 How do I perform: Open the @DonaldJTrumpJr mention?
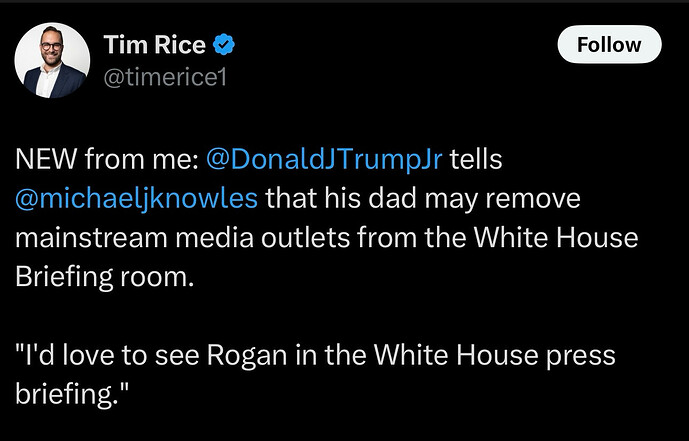pos(324,159)
